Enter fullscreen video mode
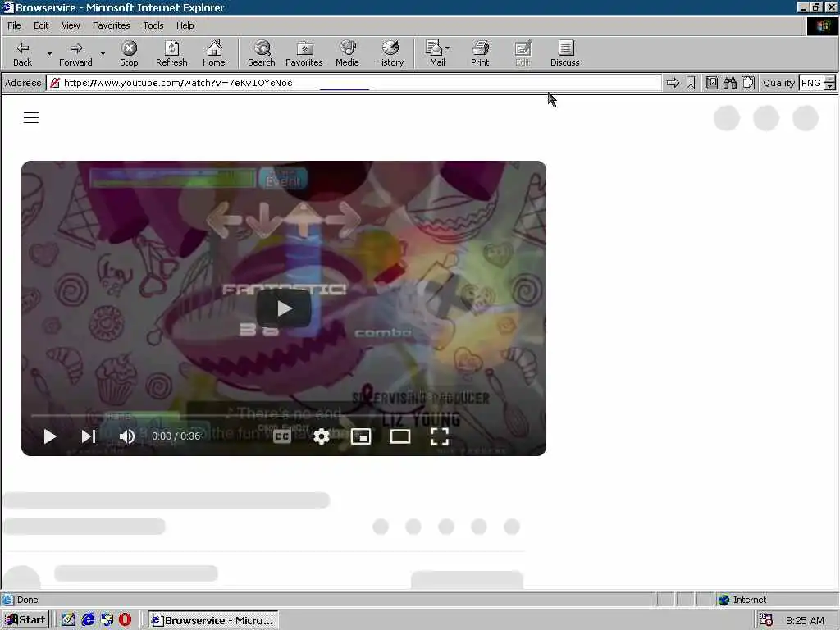Screen dimensions: 840x630 (440, 436)
